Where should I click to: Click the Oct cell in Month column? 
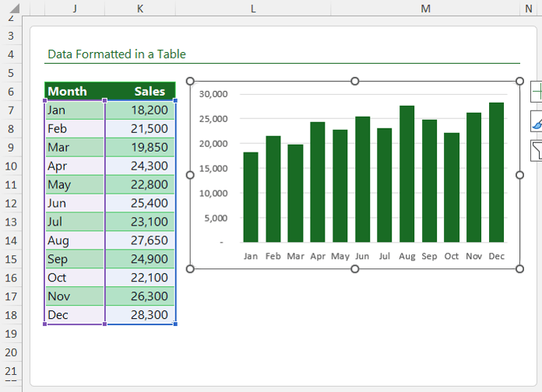(x=75, y=278)
